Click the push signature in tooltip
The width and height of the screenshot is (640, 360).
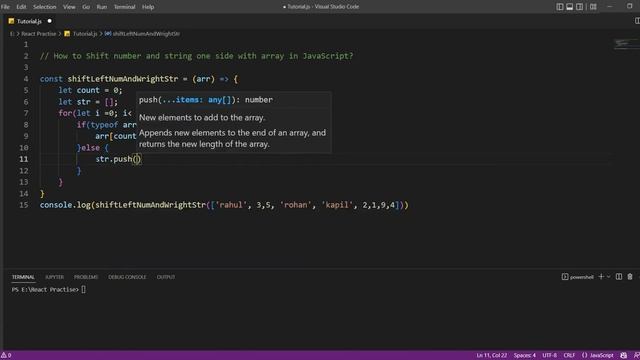coord(206,100)
